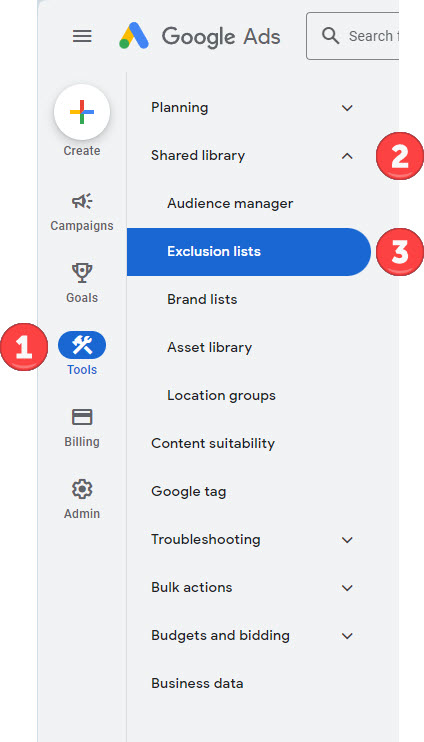
Task: Click Budgets and bidding label
Action: pos(221,636)
